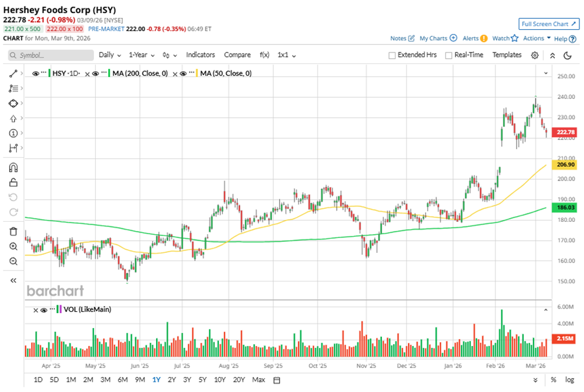Click the MA 50 yellow color swatch
The height and width of the screenshot is (392, 584).
[x=195, y=74]
